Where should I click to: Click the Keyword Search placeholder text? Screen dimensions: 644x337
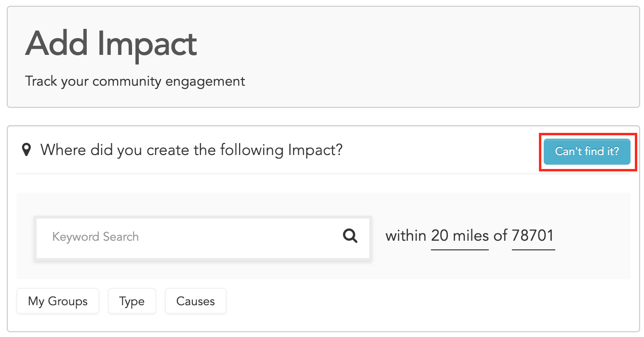point(95,237)
